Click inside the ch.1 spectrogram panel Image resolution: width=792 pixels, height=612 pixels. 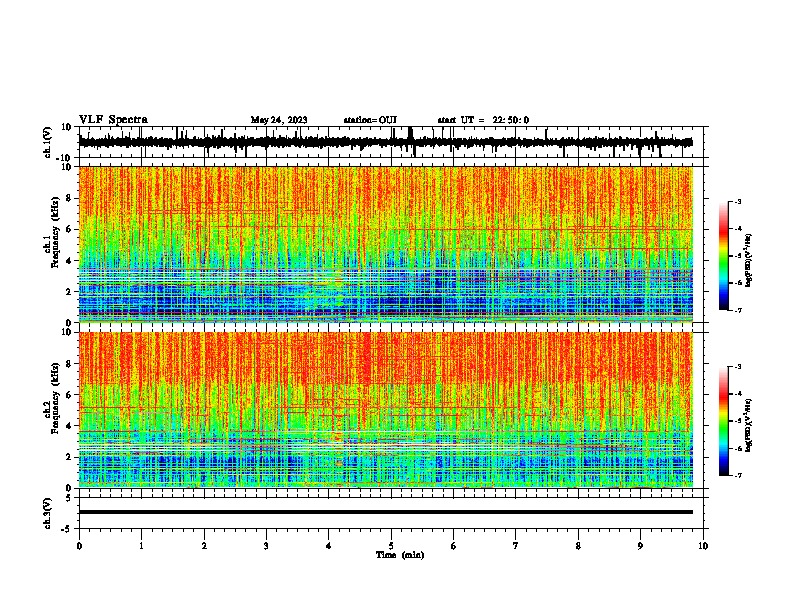386,244
